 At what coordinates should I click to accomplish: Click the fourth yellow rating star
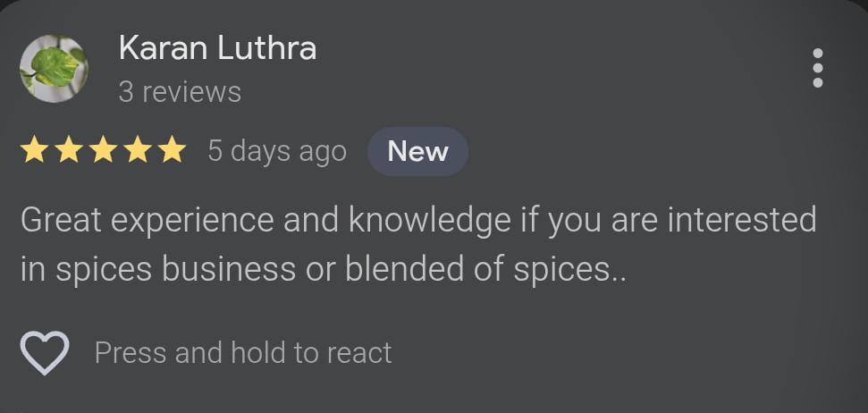137,151
